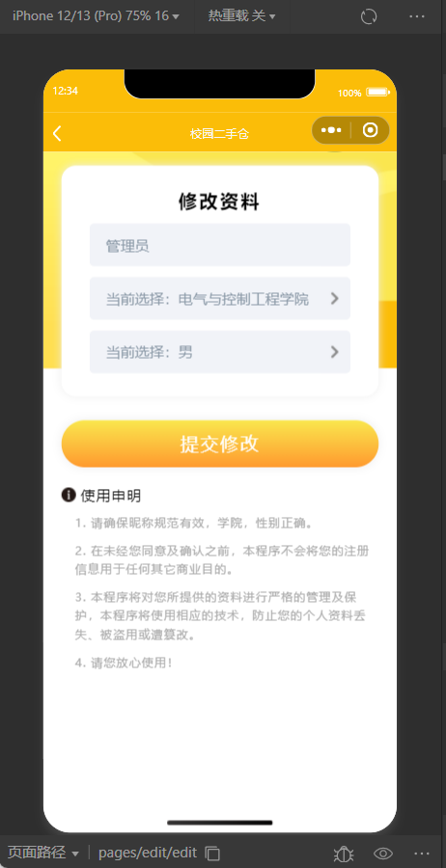Click the bug debug icon in the bottom bar
Screen dimensions: 446x868
point(344,854)
